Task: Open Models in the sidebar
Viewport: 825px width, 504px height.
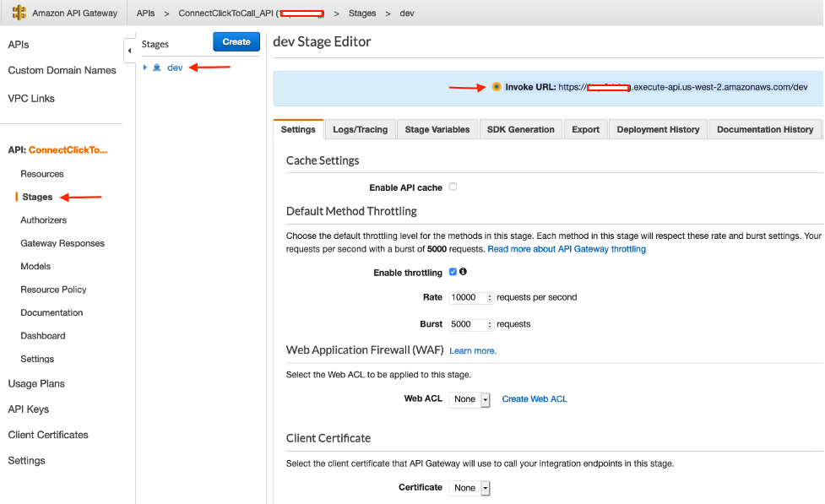Action: [35, 266]
